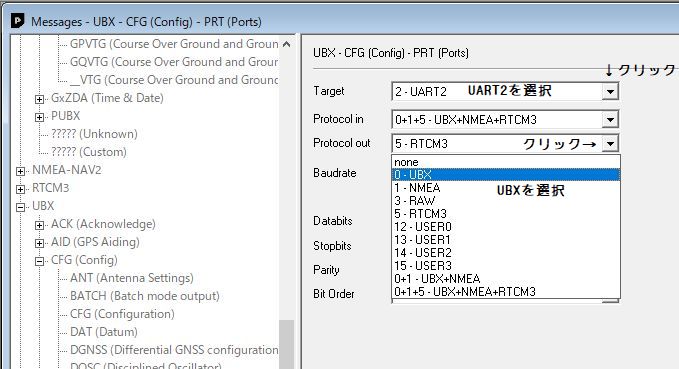
Task: Select DAT (Datum) tree item
Action: tap(103, 332)
